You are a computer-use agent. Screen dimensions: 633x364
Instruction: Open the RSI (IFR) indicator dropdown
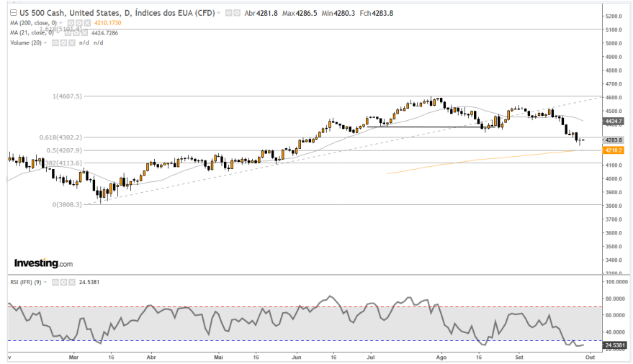point(45,282)
